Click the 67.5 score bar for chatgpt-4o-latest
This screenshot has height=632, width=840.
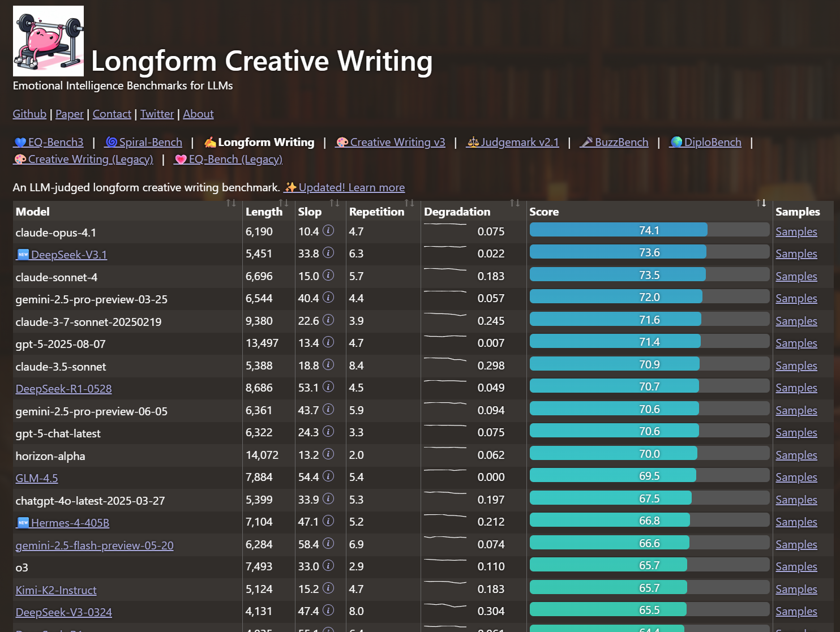(649, 498)
